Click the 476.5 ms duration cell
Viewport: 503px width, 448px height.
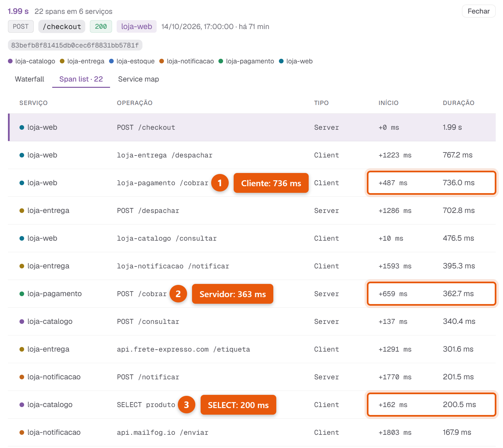tap(458, 238)
